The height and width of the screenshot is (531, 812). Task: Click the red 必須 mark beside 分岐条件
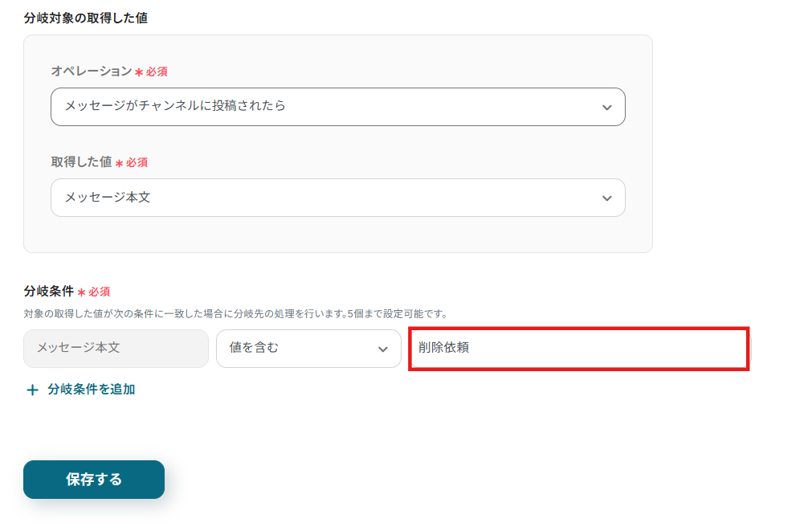coord(99,292)
